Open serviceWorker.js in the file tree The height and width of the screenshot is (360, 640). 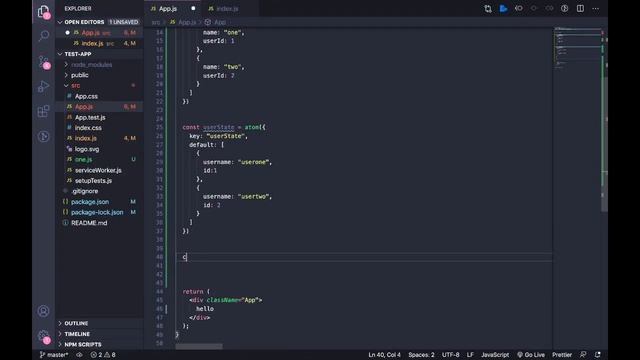coord(98,170)
